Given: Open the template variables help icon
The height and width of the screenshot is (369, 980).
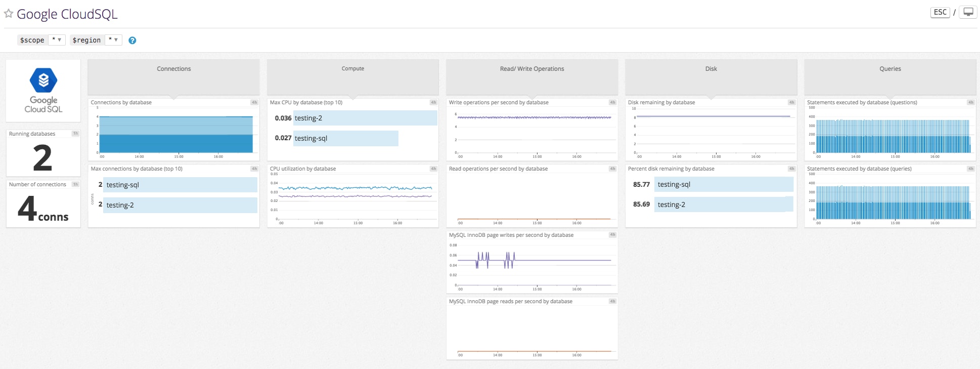Looking at the screenshot, I should [132, 40].
